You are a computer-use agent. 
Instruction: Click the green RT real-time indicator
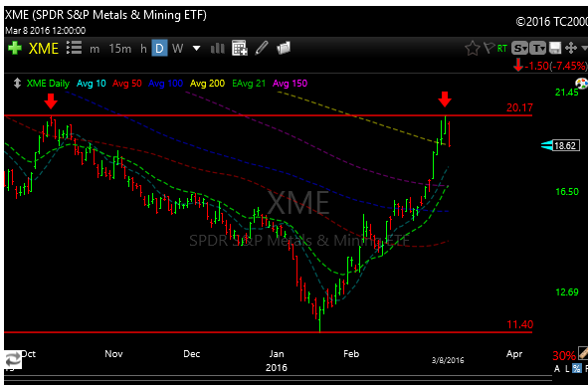click(502, 49)
